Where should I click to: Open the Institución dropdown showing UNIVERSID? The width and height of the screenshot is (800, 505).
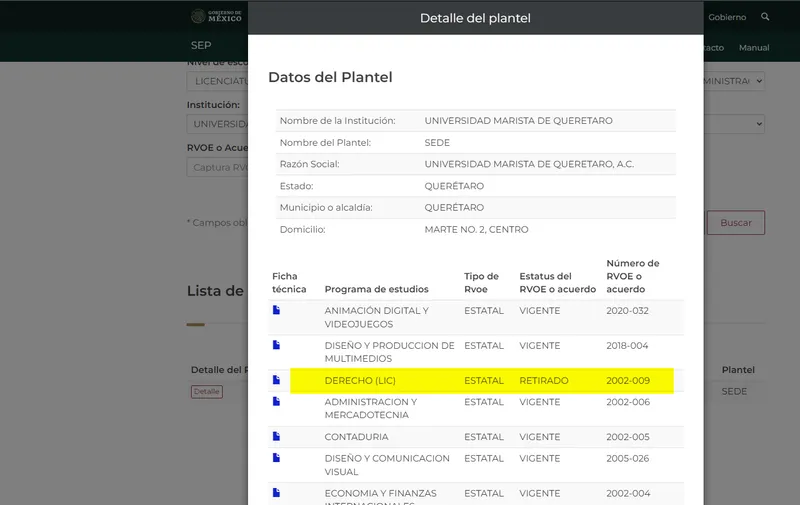217,124
